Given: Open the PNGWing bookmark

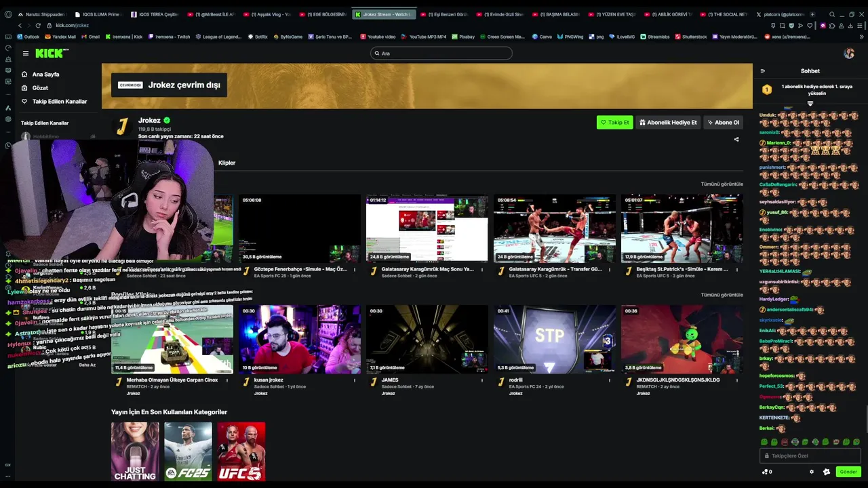Looking at the screenshot, I should point(570,37).
